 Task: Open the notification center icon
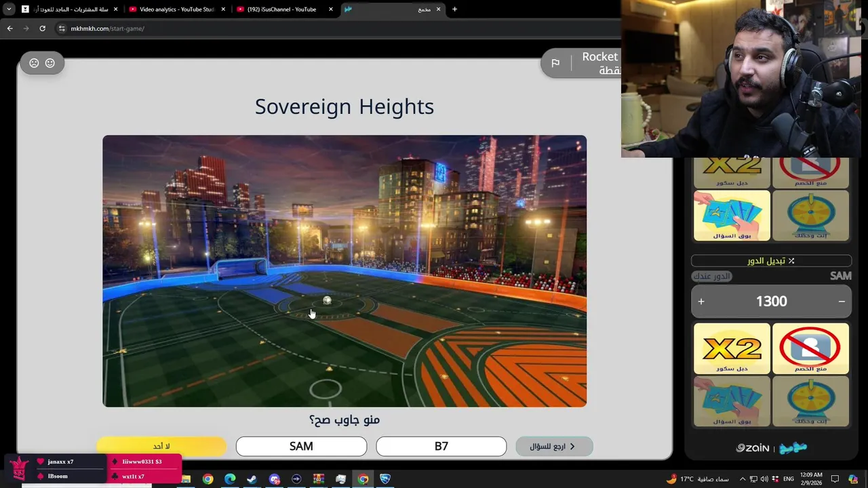(x=835, y=479)
